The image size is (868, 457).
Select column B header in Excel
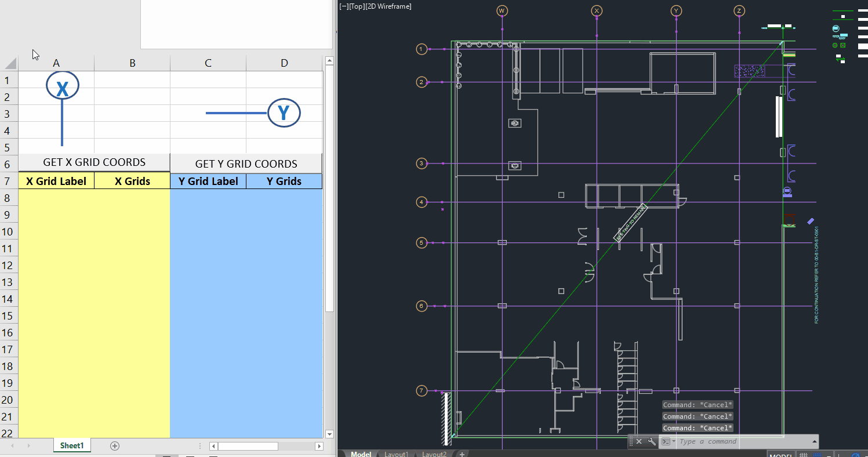pos(132,63)
